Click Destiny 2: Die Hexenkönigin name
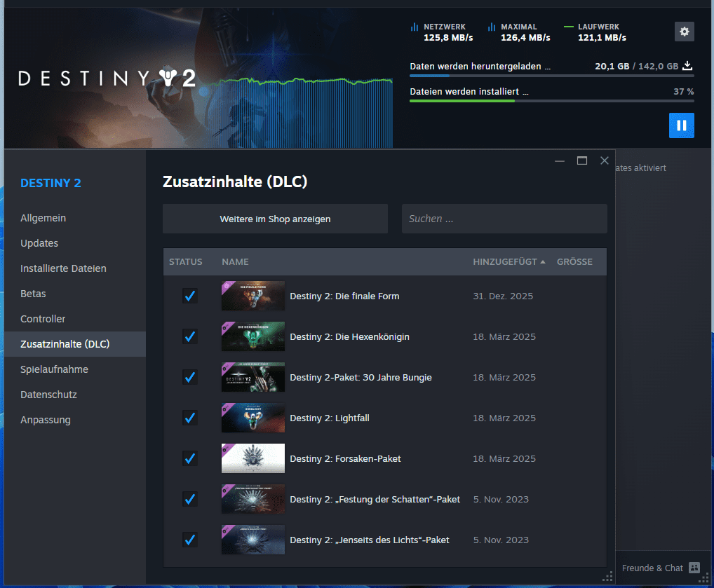 [350, 337]
